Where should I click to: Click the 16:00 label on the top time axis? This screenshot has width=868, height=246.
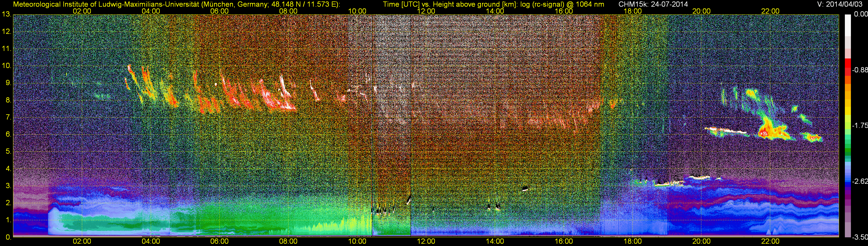pyautogui.click(x=564, y=11)
